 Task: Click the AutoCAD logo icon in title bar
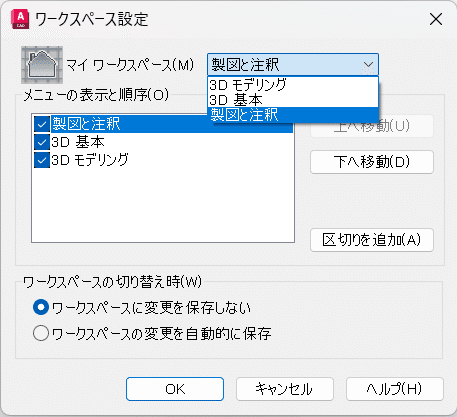[x=20, y=19]
